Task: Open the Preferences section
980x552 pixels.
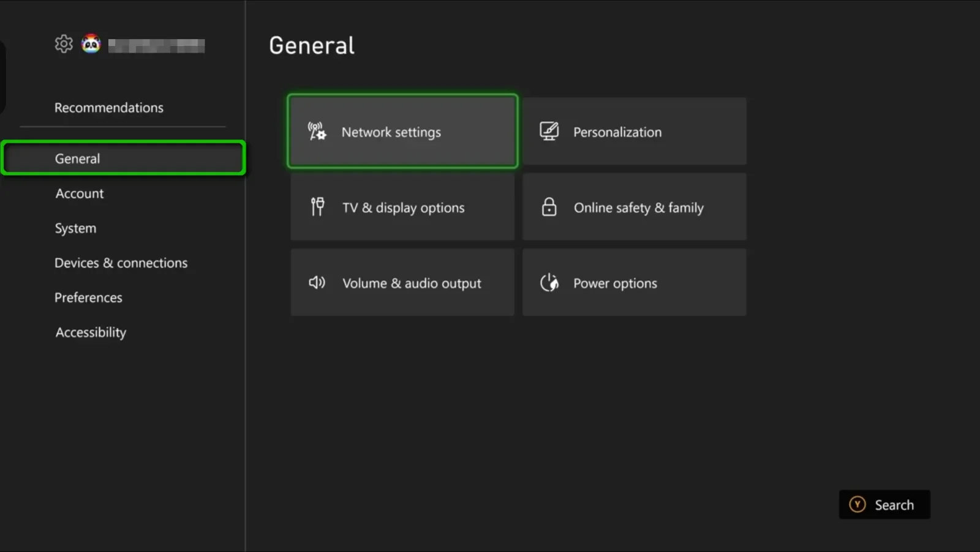Action: (88, 297)
